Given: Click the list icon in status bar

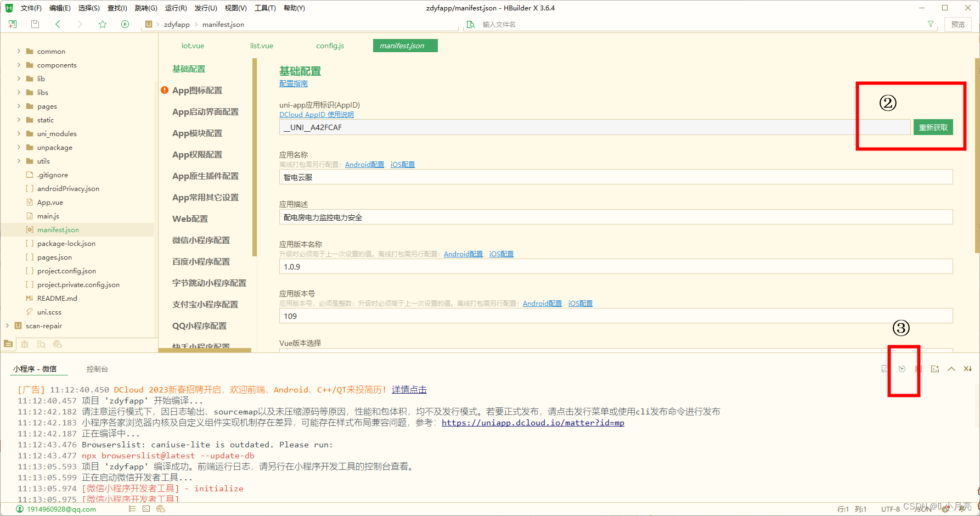Looking at the screenshot, I should [x=132, y=509].
